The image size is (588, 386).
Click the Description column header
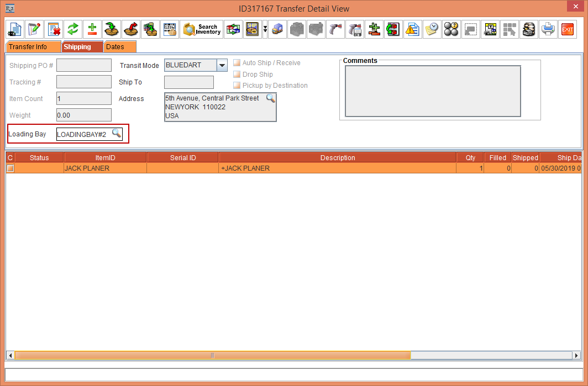coord(337,158)
